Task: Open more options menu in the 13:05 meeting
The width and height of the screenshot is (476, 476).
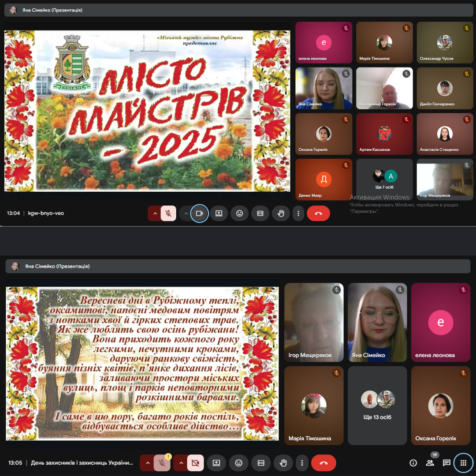Action: pyautogui.click(x=302, y=463)
